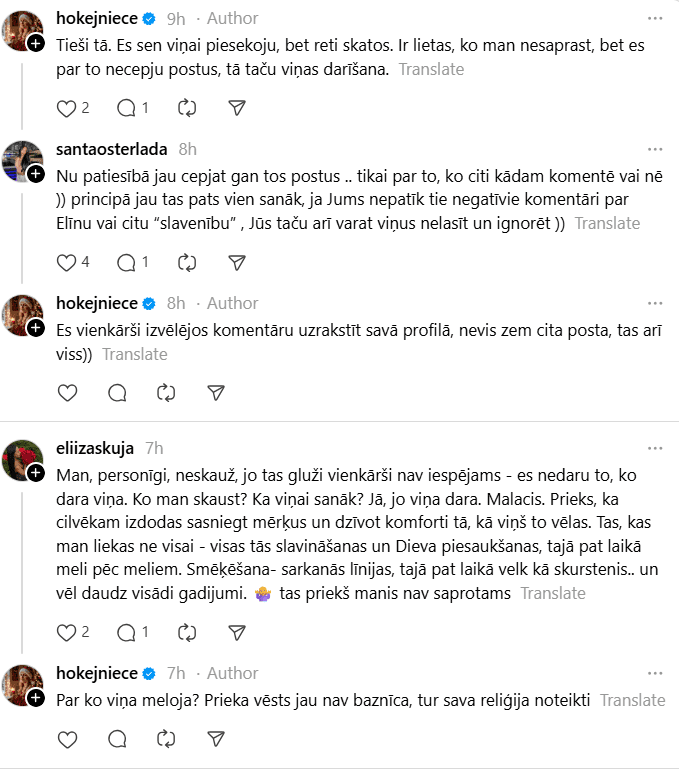Share hokejniece's 9h post via send icon
Image resolution: width=679 pixels, height=769 pixels.
[x=237, y=108]
